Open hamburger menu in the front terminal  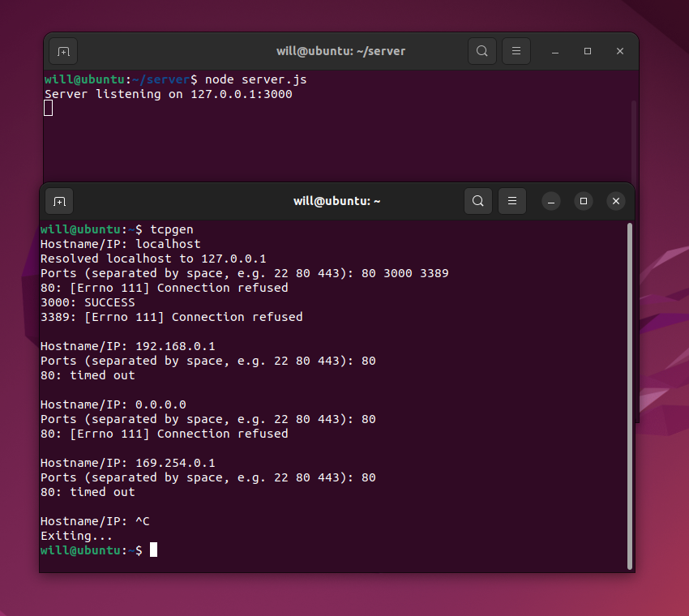click(x=512, y=201)
